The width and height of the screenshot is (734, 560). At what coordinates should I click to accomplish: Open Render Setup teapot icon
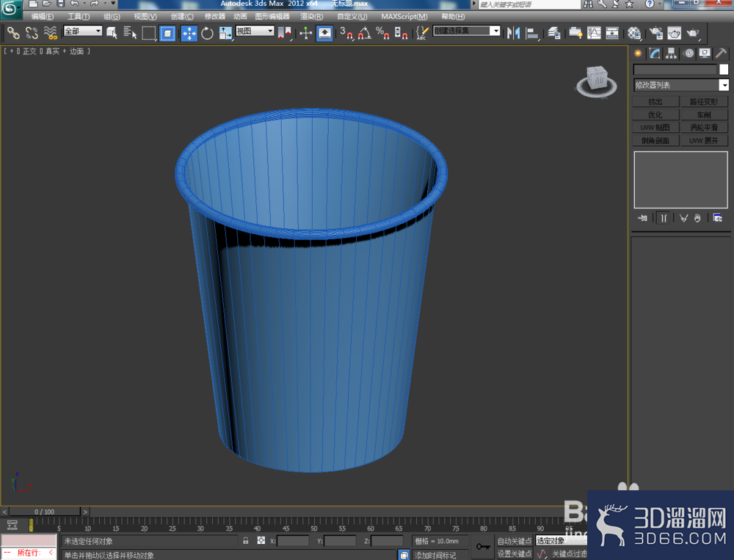[x=655, y=33]
